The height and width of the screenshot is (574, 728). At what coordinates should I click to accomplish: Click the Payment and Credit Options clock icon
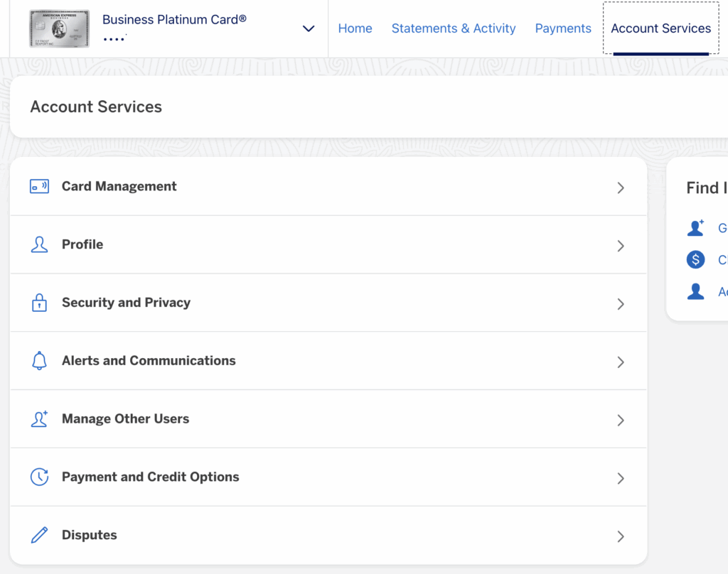pos(39,477)
